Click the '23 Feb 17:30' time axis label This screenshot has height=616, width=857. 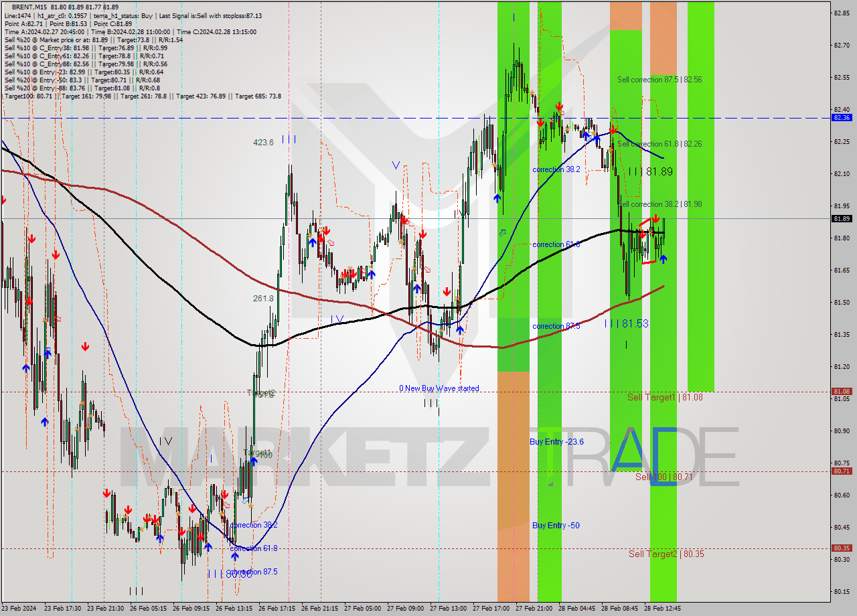(x=62, y=609)
